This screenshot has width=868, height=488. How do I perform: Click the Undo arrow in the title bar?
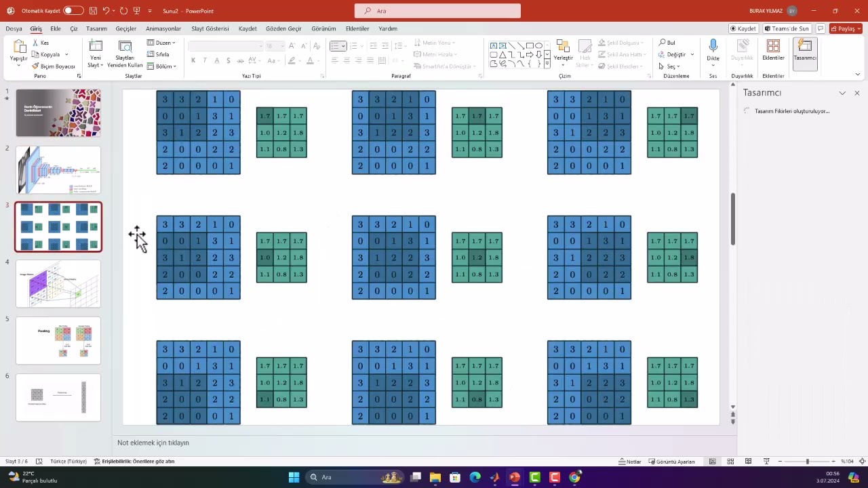(106, 11)
